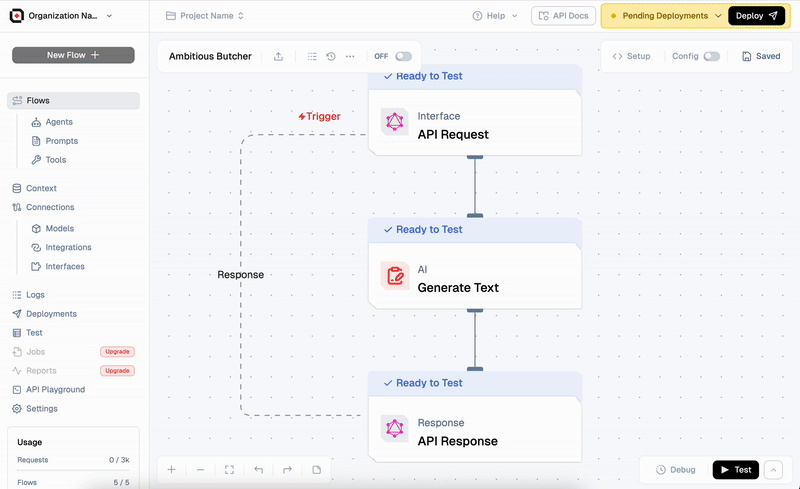Screen dimensions: 800x489
Task: Click the New Flow button
Action: (x=73, y=55)
